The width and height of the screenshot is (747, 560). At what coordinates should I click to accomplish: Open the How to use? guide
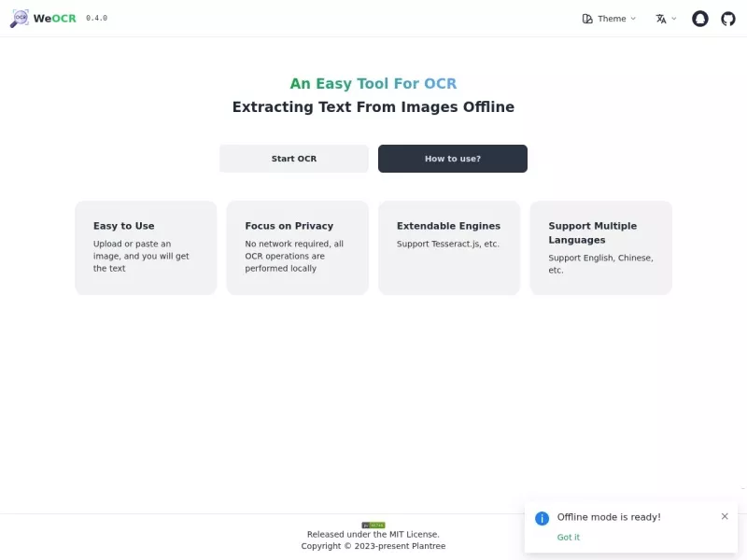(x=453, y=159)
